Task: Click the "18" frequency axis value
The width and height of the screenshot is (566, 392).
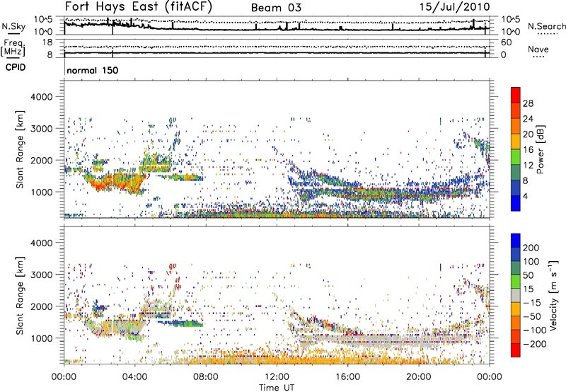Action: click(47, 42)
